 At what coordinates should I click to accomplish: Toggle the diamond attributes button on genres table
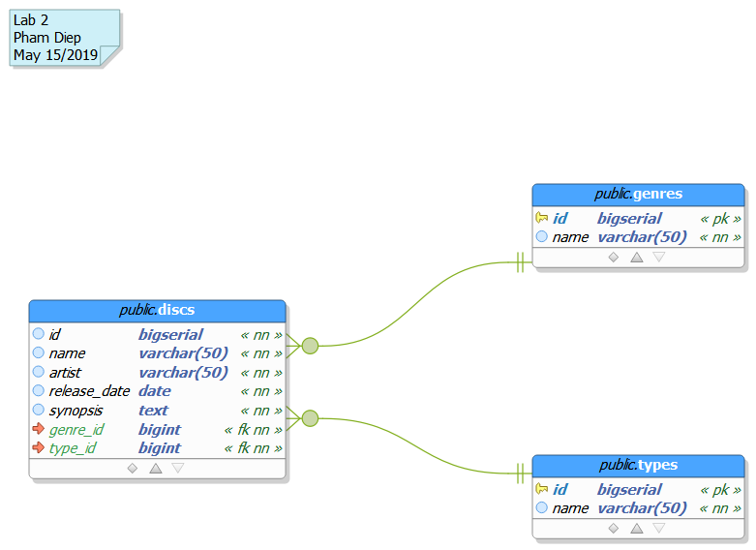point(613,258)
